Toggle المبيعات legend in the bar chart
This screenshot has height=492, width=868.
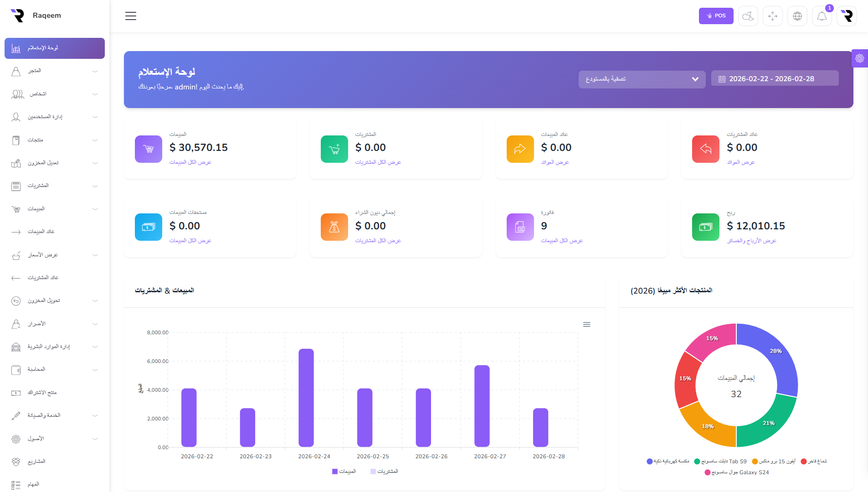[x=344, y=471]
